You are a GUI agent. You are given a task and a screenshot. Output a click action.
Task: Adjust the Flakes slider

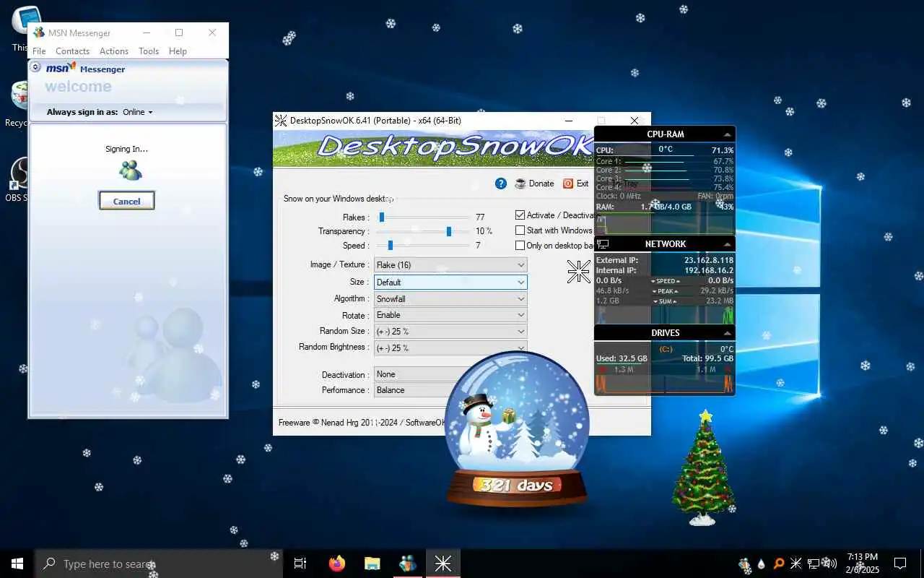coord(422,217)
